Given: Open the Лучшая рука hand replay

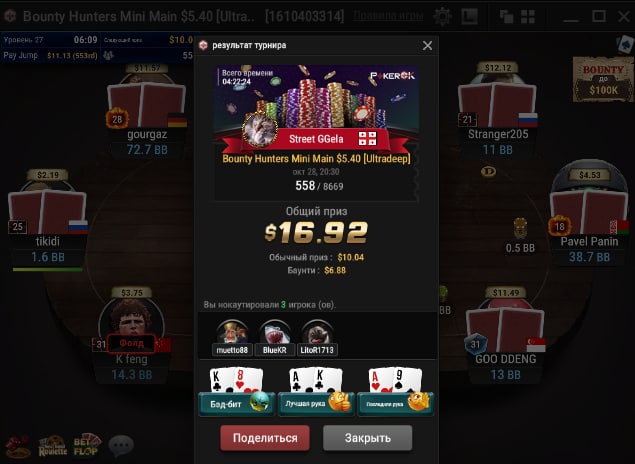Looking at the screenshot, I should (x=316, y=404).
